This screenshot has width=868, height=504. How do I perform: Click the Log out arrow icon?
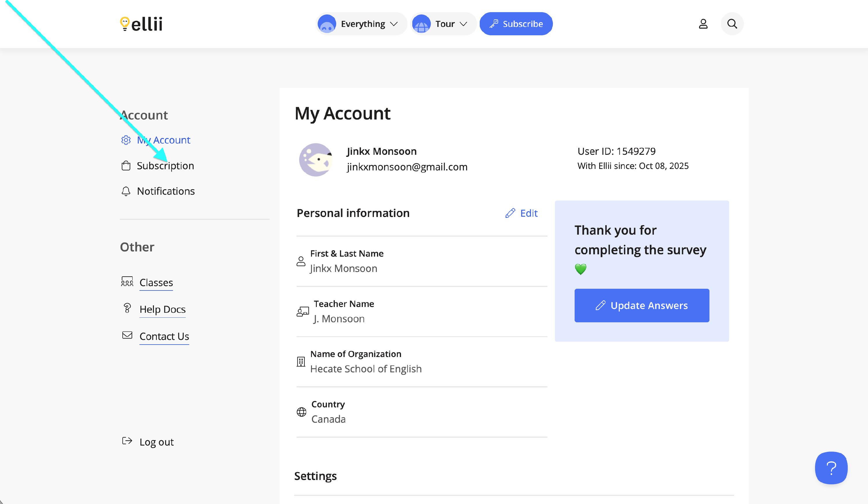click(127, 441)
